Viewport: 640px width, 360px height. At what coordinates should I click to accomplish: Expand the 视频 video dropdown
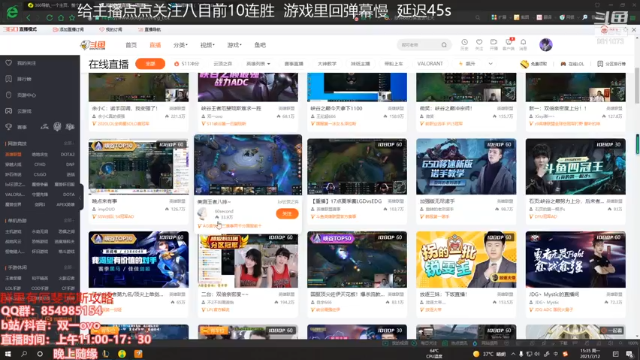[x=207, y=45]
